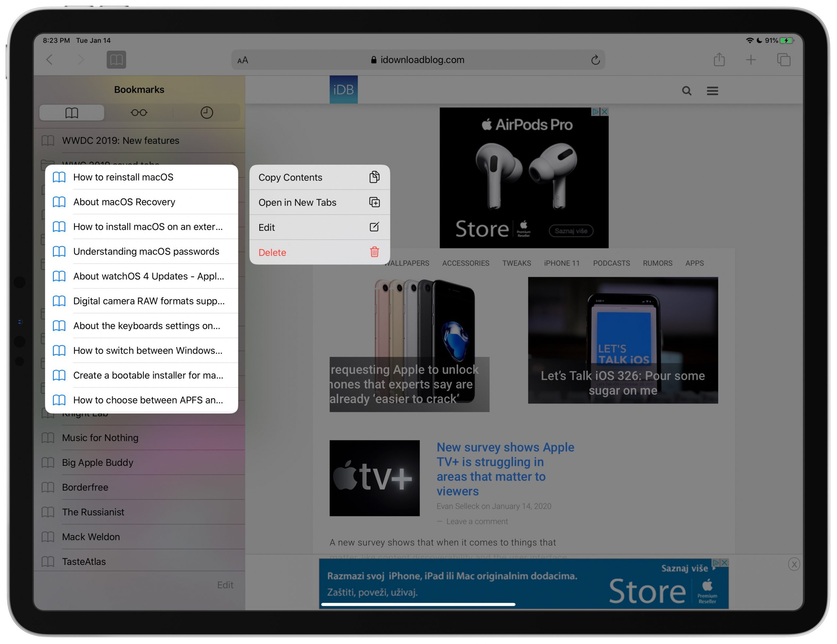Image resolution: width=837 pixels, height=644 pixels.
Task: Open 'About the keyboards settings on...' bookmark
Action: tap(142, 326)
